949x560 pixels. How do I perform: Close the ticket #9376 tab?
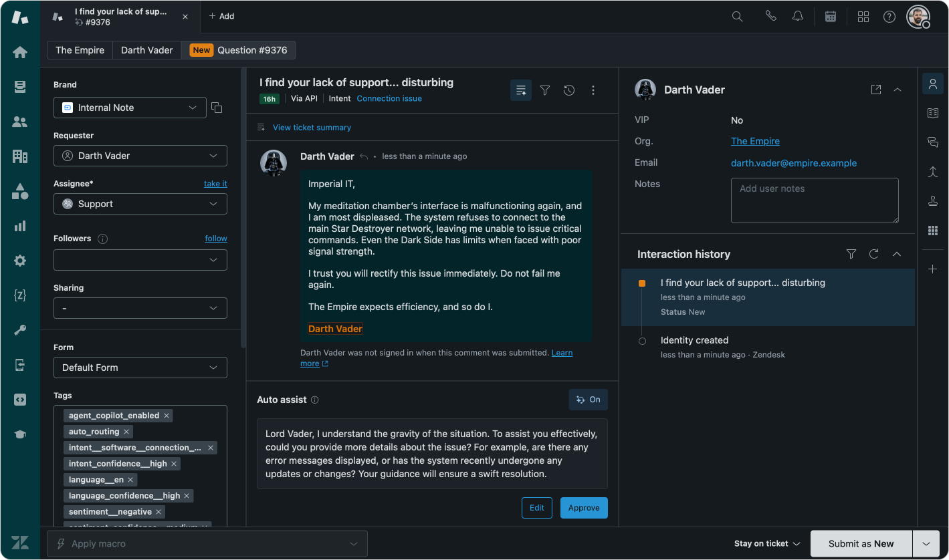click(x=185, y=17)
